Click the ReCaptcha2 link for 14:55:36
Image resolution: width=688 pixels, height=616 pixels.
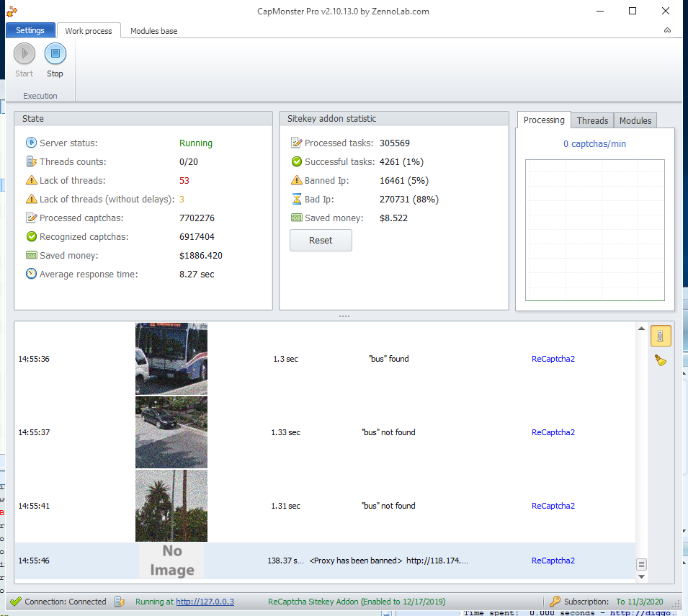(553, 359)
